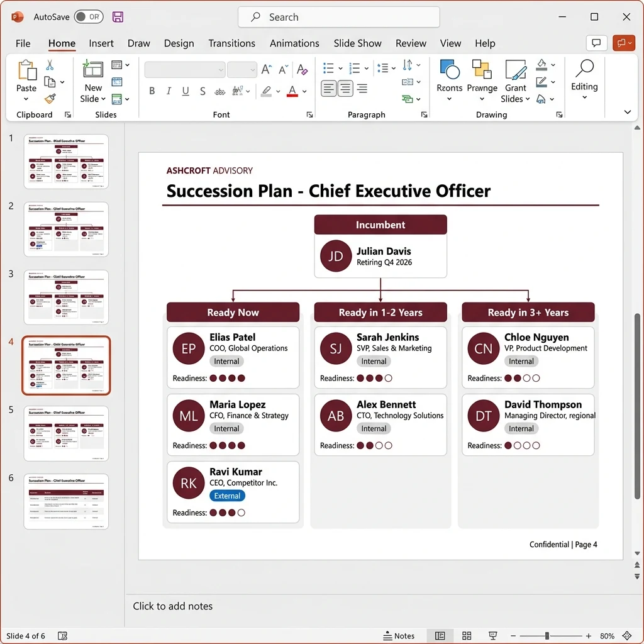Click the Search box

[338, 17]
